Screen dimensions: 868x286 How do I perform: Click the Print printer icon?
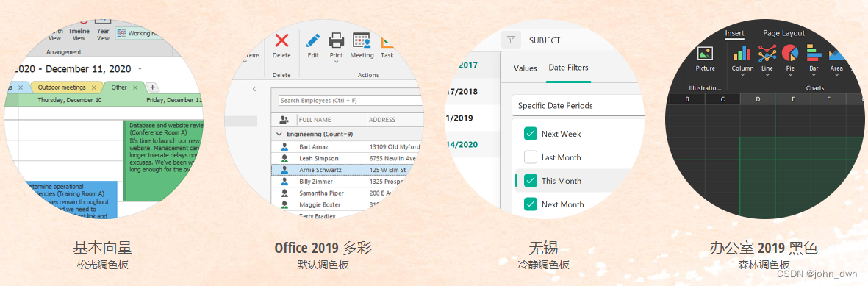pos(337,40)
